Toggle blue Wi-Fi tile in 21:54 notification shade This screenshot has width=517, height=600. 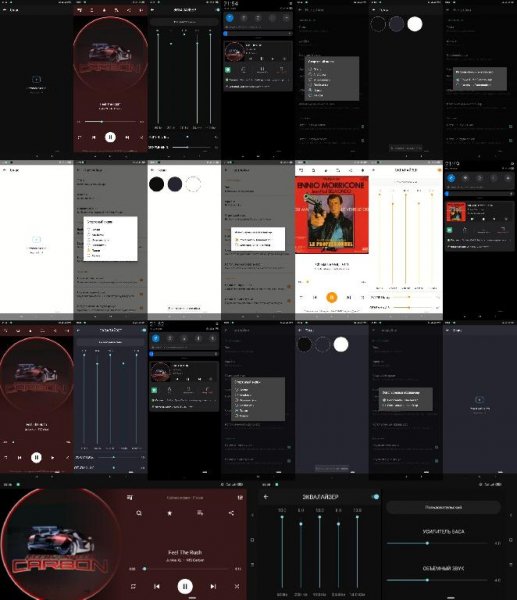(230, 18)
